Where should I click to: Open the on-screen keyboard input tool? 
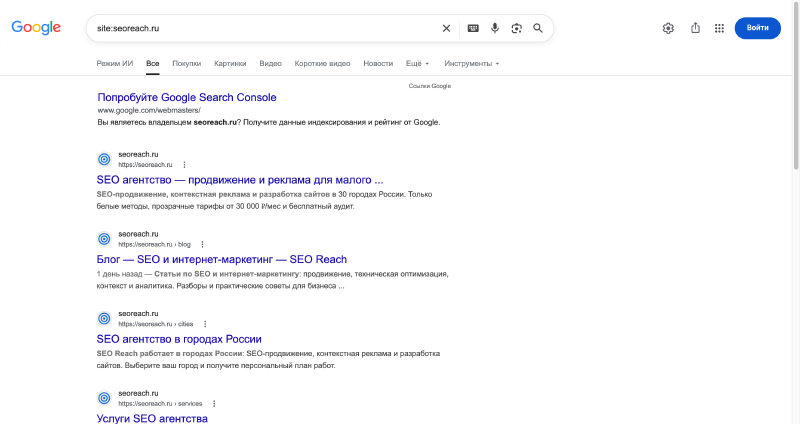tap(473, 28)
